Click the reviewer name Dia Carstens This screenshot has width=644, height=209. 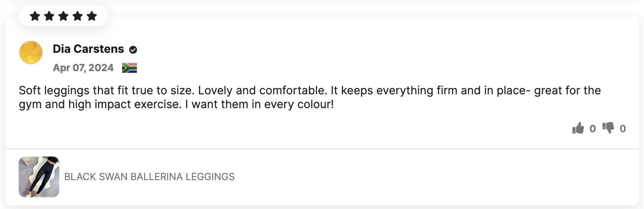pos(89,49)
